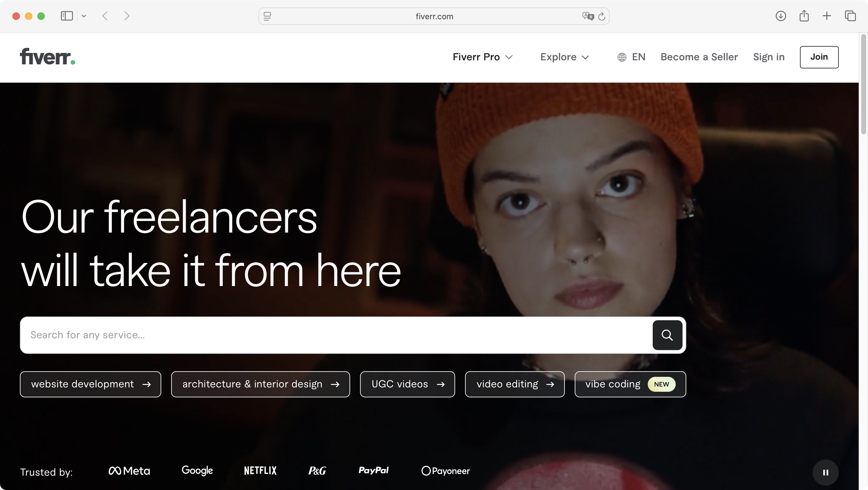Open the page reader icon in address bar
868x490 pixels.
[267, 16]
